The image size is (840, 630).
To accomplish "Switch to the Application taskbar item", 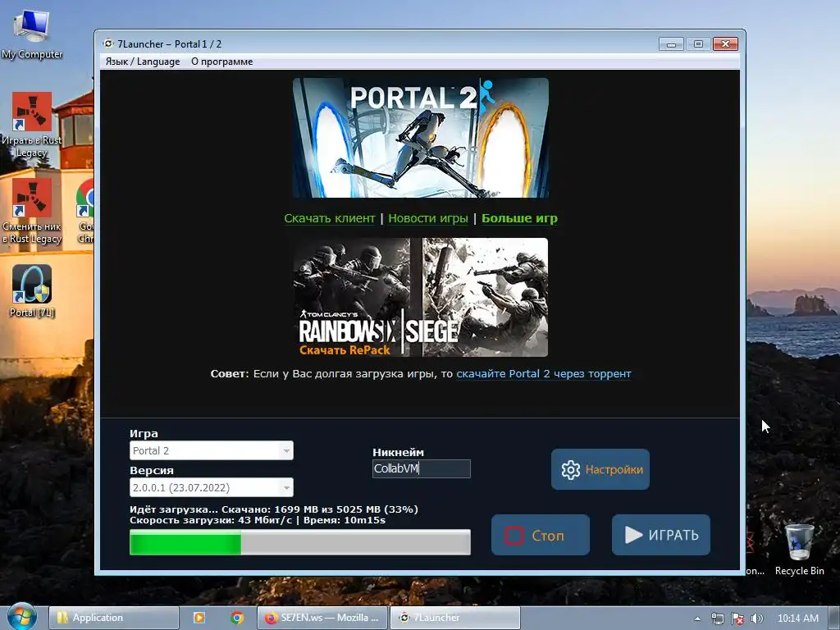I will click(x=114, y=618).
